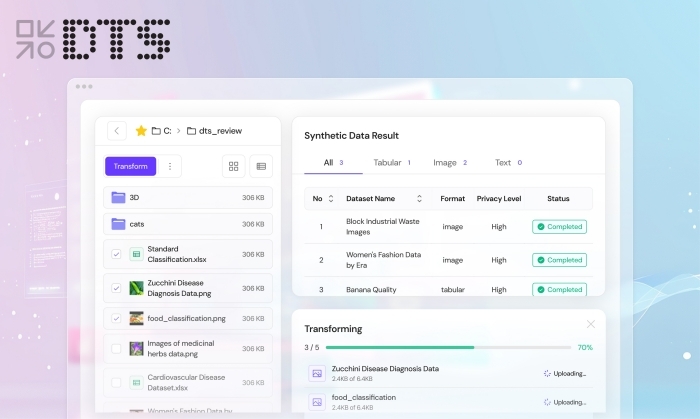Click the DTS logo

[x=93, y=39]
